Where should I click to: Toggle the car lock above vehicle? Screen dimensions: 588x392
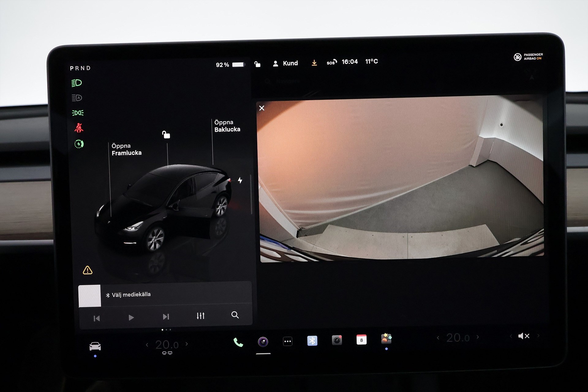166,134
